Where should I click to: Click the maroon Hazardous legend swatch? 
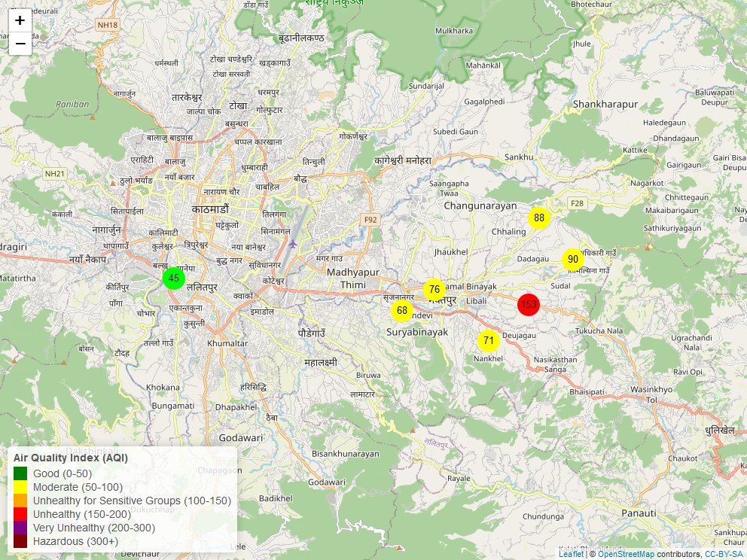point(20,541)
